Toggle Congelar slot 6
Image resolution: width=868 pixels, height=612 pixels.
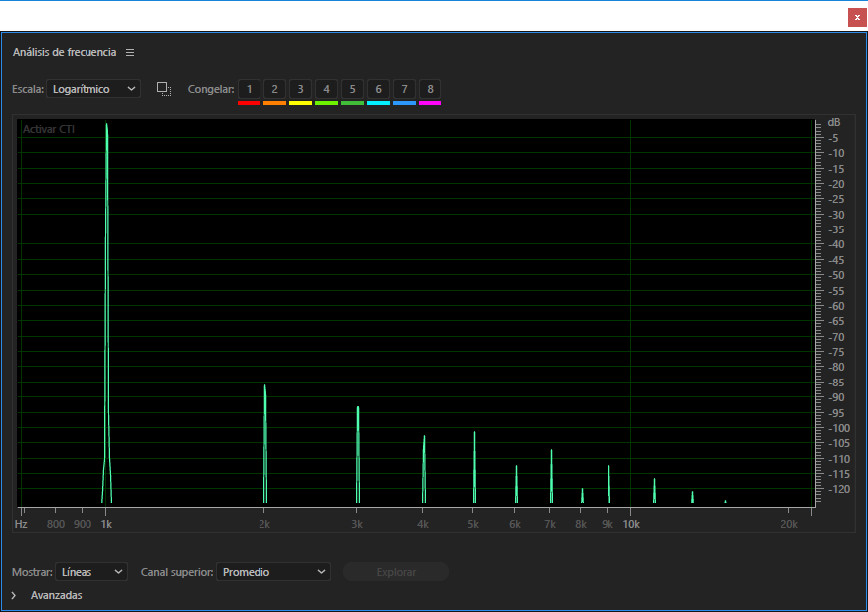click(x=378, y=89)
